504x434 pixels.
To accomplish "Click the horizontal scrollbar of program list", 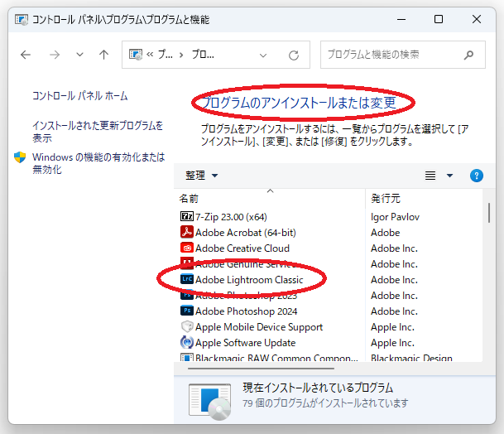I will [261, 369].
